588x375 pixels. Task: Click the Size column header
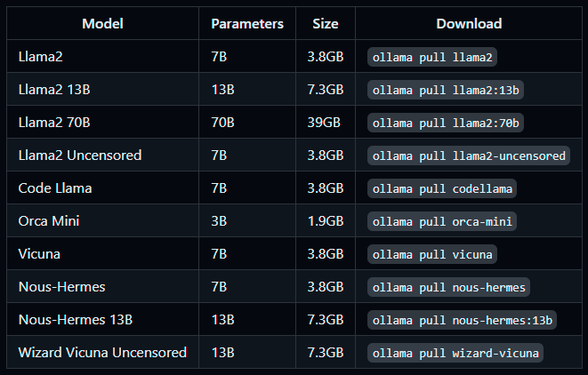tap(326, 24)
